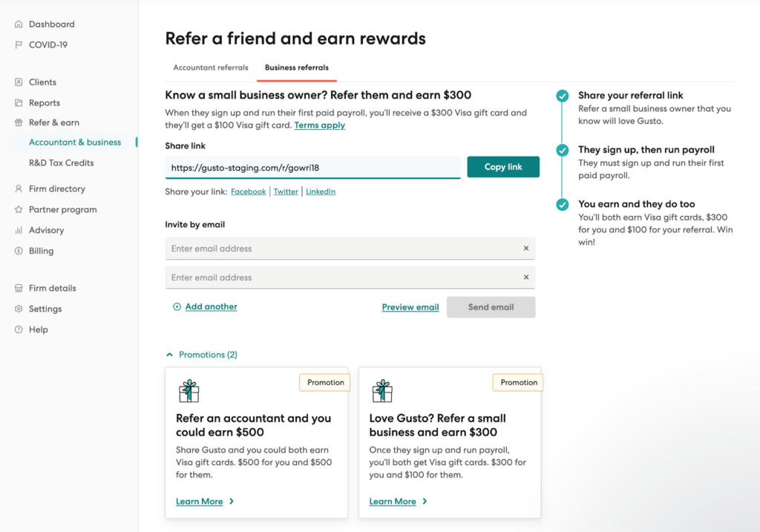Open Reports via its chart icon

(18, 102)
